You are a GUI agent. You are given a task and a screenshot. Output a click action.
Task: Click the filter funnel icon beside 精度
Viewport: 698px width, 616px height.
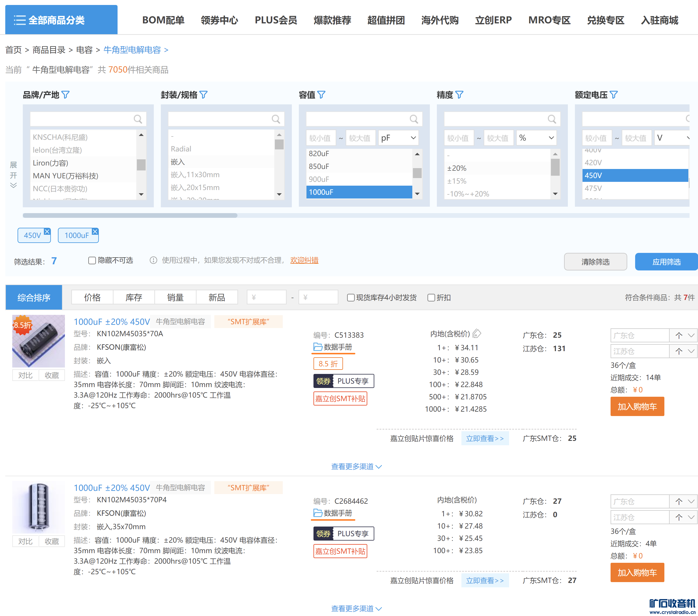tap(459, 95)
